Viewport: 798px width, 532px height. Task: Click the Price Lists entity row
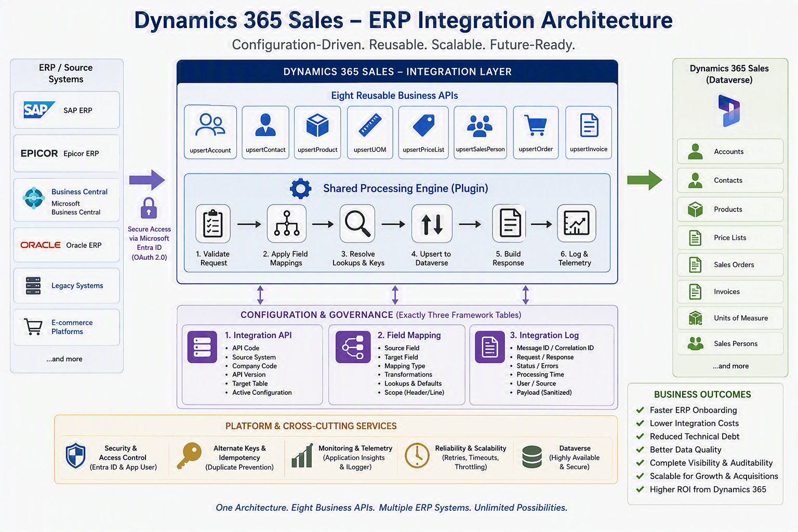(730, 237)
